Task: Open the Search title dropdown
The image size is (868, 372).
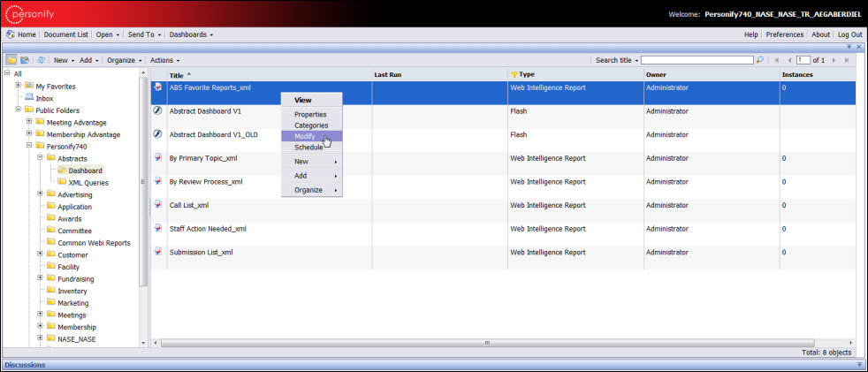Action: [617, 60]
